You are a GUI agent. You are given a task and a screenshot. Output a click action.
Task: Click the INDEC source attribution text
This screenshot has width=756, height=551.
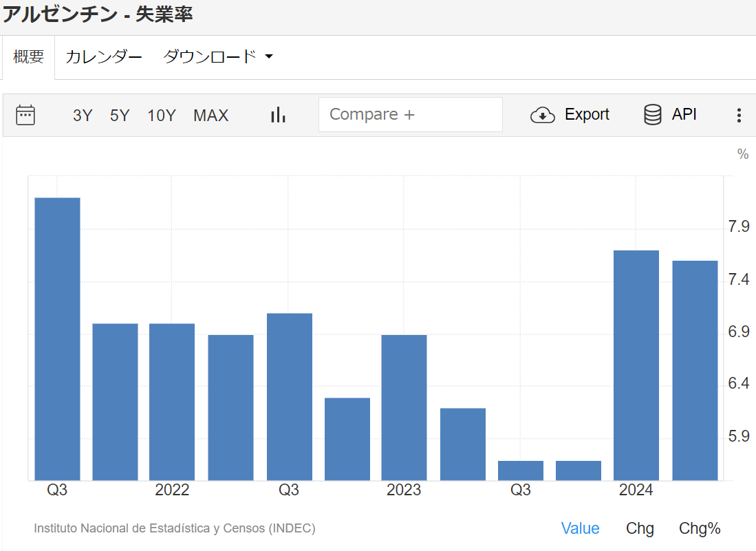(x=175, y=528)
